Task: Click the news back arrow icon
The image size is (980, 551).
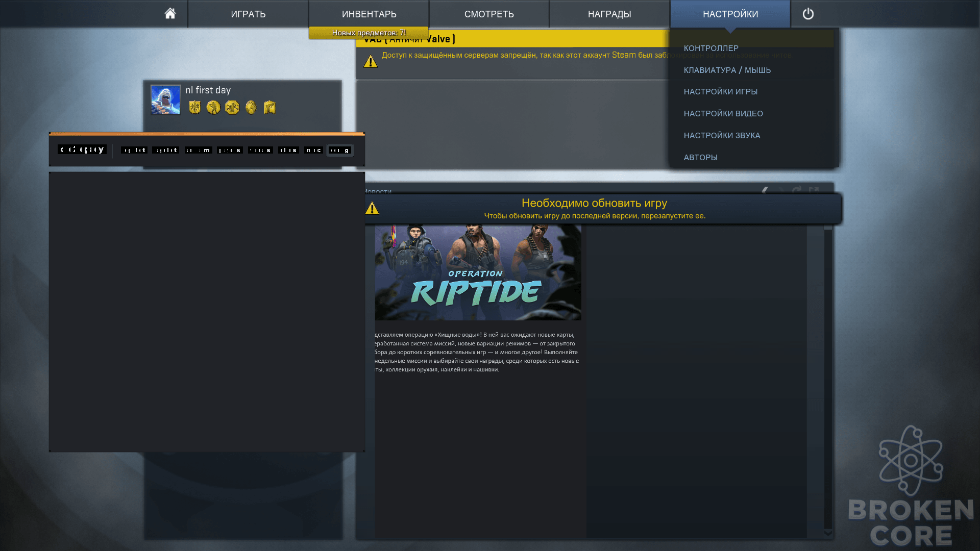Action: coord(765,190)
